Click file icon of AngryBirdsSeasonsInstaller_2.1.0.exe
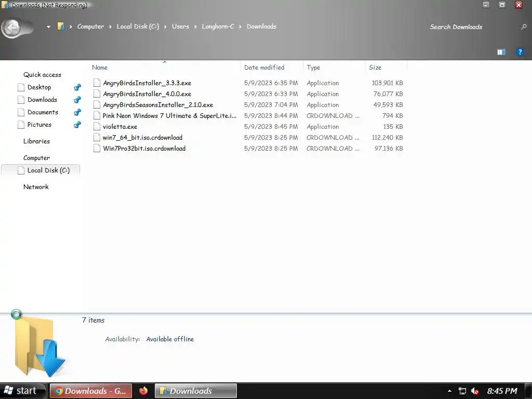The width and height of the screenshot is (532, 399). coord(97,104)
